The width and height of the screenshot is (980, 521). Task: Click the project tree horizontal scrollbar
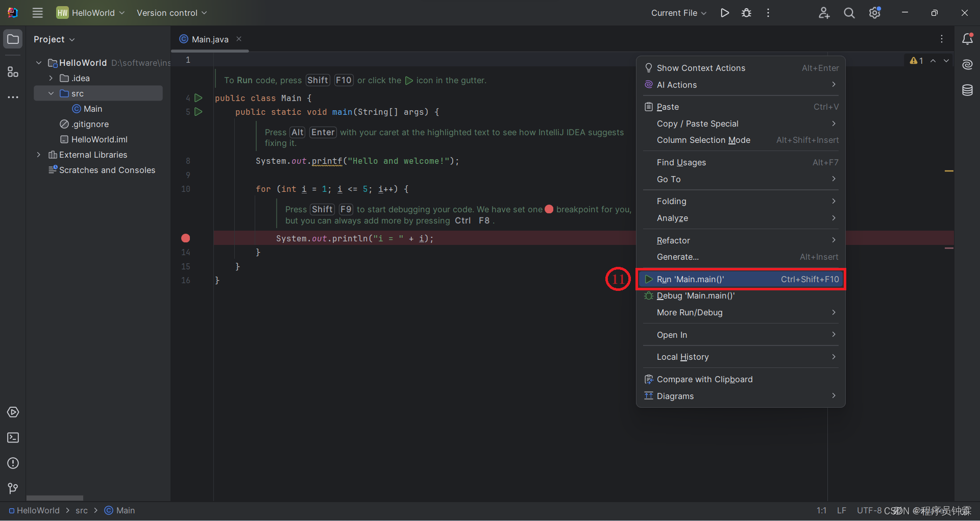coord(55,498)
